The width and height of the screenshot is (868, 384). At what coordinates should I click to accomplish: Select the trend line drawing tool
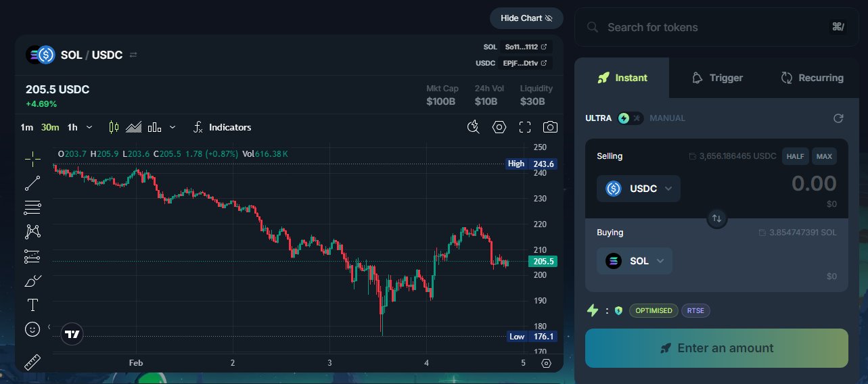pos(32,183)
